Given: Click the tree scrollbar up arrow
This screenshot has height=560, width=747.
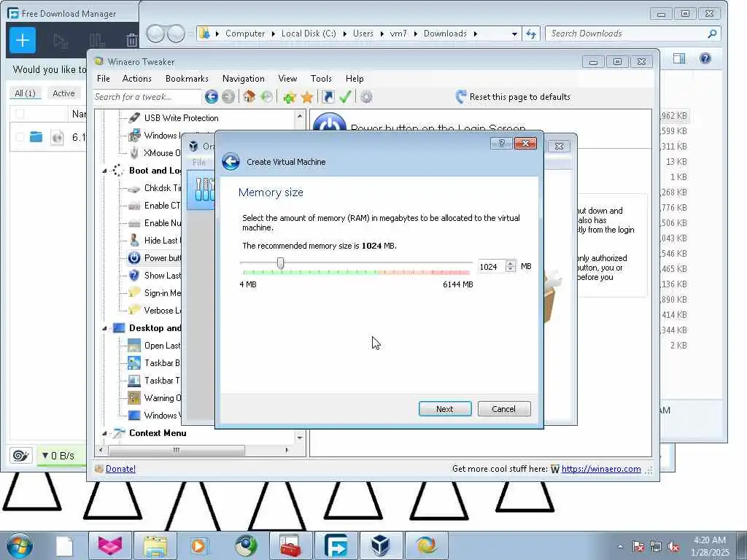Looking at the screenshot, I should 300,116.
